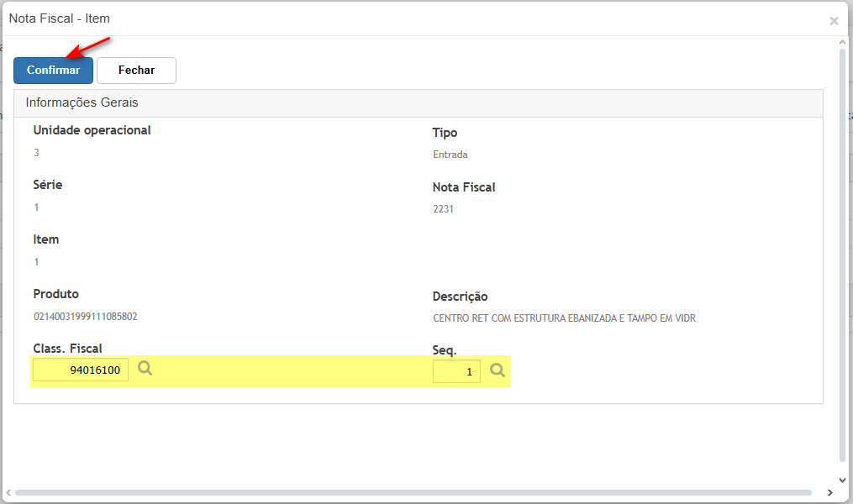Click the horizontal scrollbar track at the bottom

413,492
